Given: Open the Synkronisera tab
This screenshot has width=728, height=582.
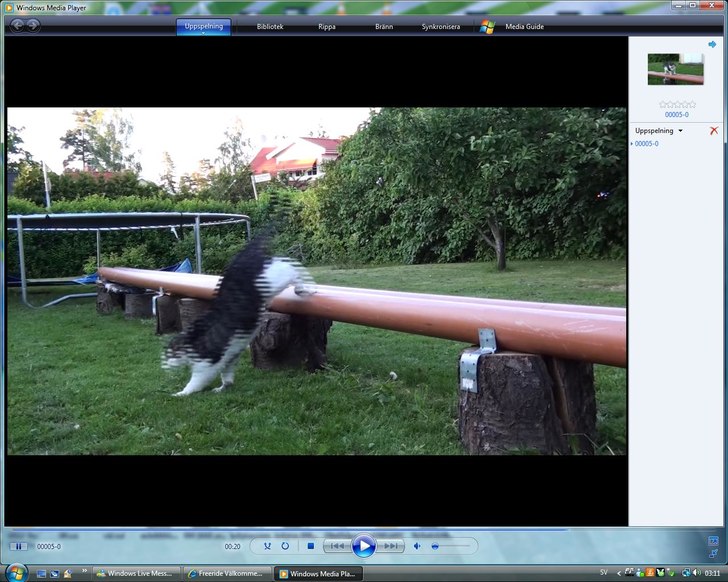Looking at the screenshot, I should 441,27.
